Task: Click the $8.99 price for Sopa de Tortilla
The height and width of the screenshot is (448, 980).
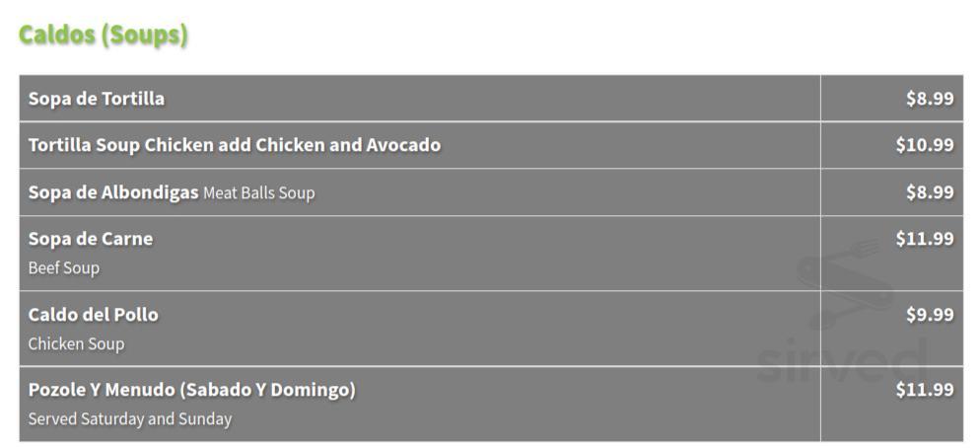Action: (930, 99)
